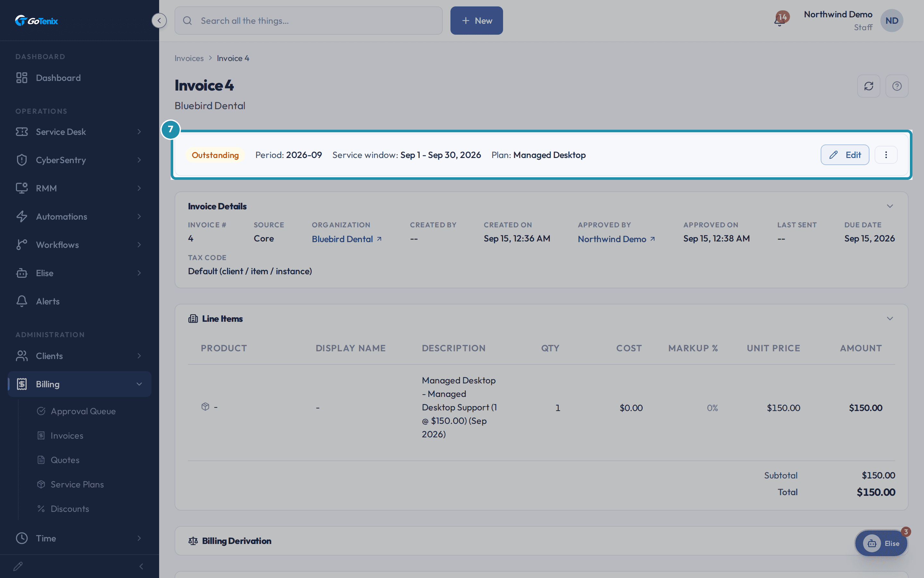Screen dimensions: 924x578
Task: Open Bluebird Dental external link arrow
Action: tap(379, 239)
